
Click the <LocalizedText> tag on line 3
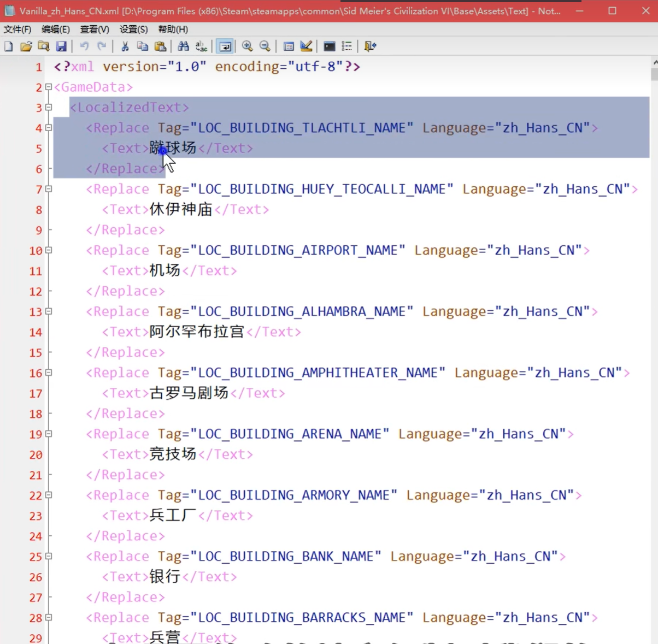(x=130, y=107)
